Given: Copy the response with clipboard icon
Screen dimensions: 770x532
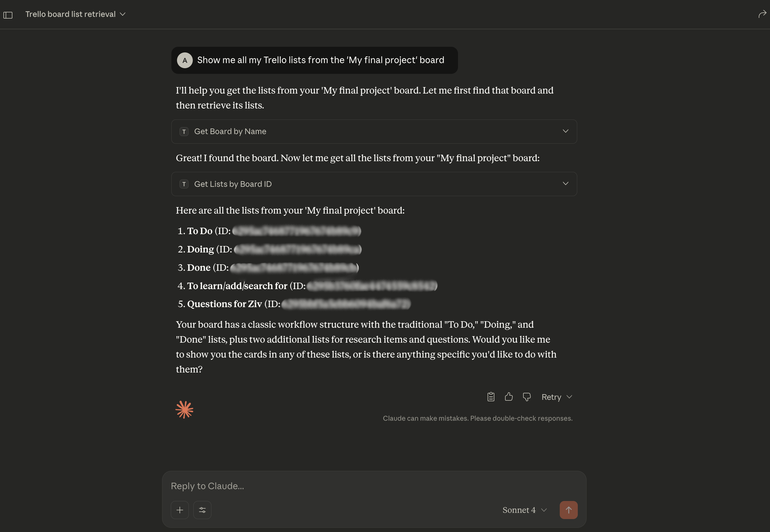Looking at the screenshot, I should pyautogui.click(x=491, y=397).
